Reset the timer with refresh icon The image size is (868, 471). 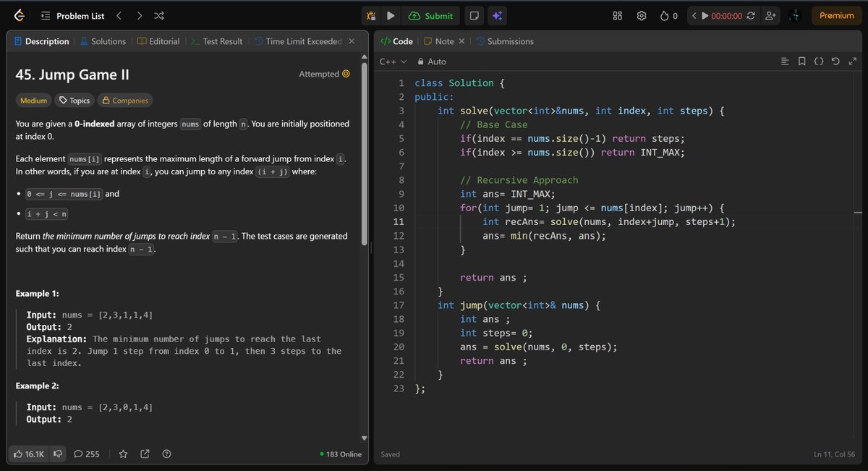[751, 16]
